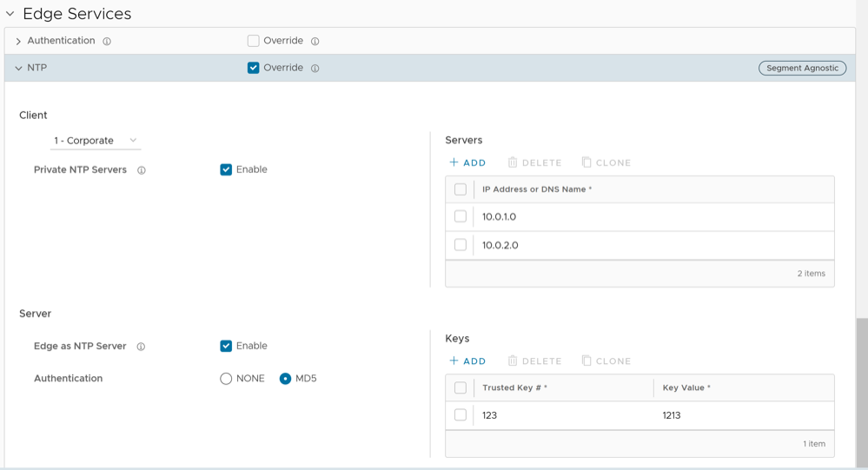Click the Clone icon under Keys
868x470 pixels.
(586, 361)
